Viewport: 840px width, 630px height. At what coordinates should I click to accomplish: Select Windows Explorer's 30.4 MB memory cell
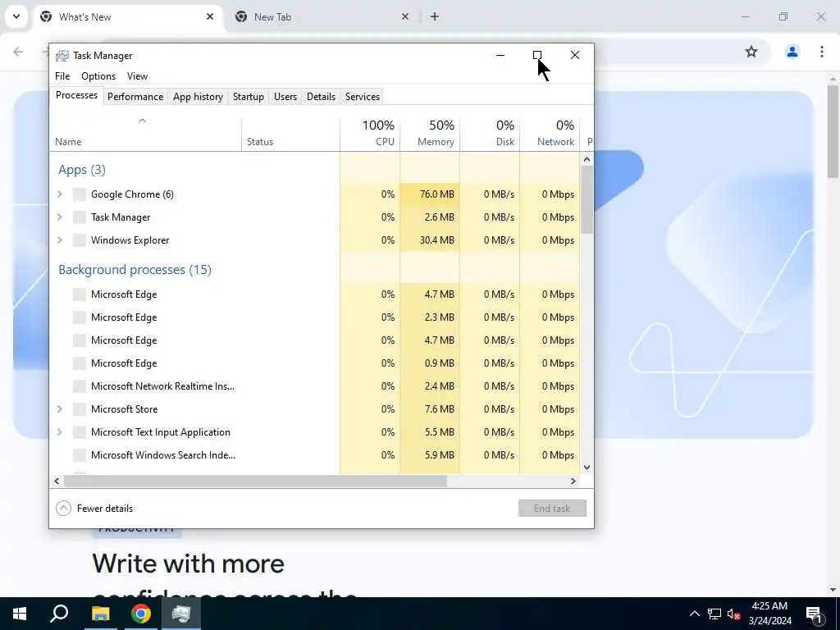(x=430, y=240)
